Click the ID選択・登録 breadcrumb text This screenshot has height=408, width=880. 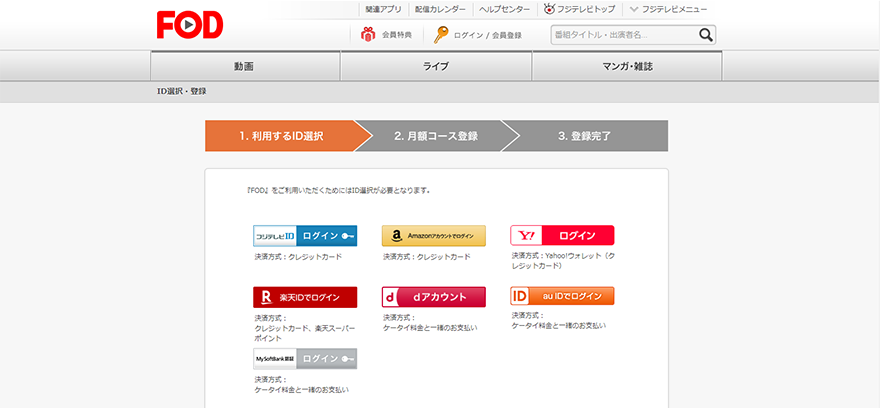181,91
